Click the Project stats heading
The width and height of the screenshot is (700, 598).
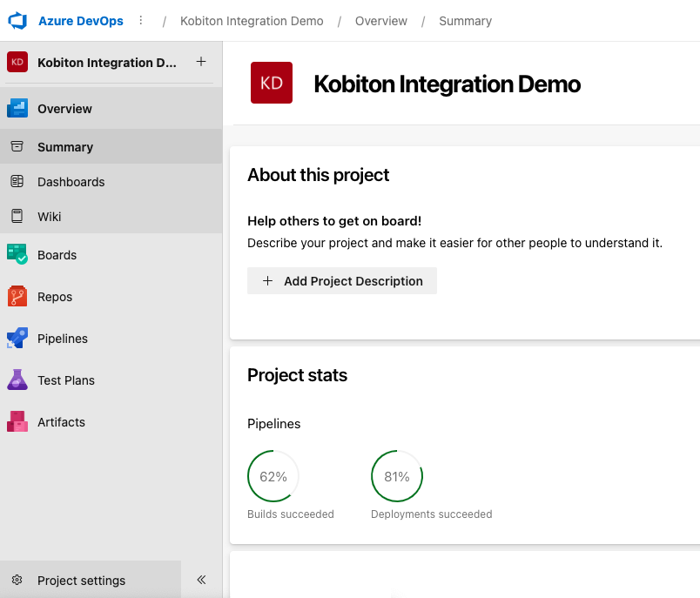click(x=297, y=375)
